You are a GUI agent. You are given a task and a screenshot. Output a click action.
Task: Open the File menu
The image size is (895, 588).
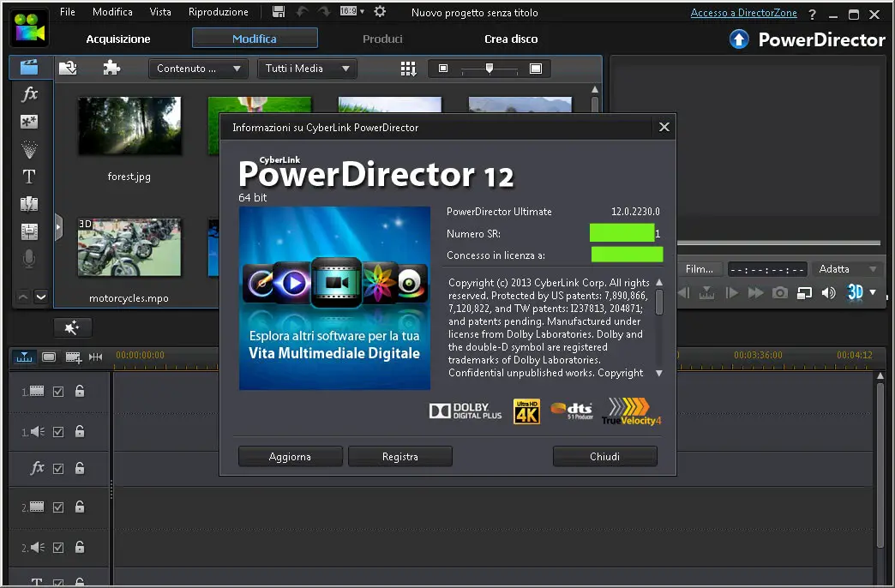tap(68, 11)
